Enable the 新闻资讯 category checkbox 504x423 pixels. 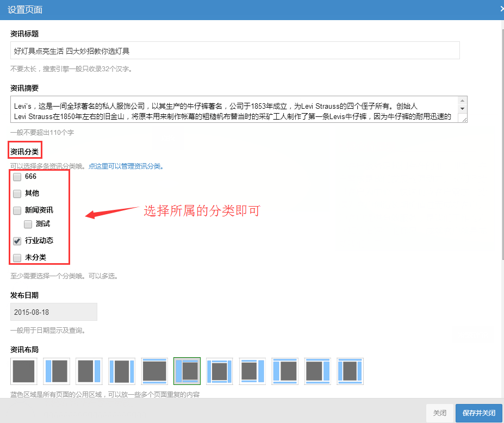pos(17,210)
